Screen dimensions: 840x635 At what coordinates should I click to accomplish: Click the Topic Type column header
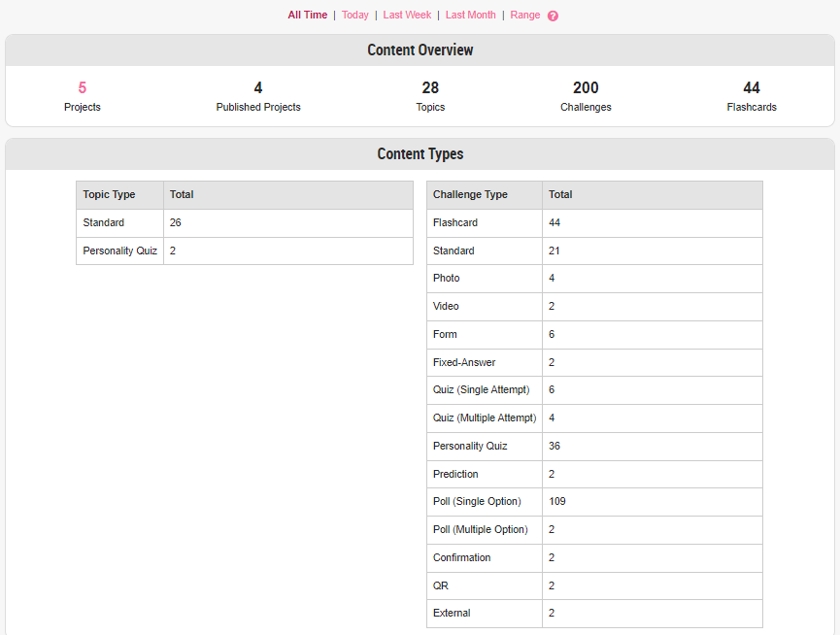[x=120, y=195]
